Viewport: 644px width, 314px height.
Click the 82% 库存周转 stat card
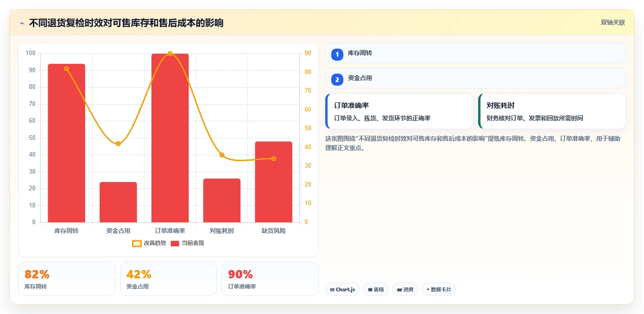coord(67,279)
